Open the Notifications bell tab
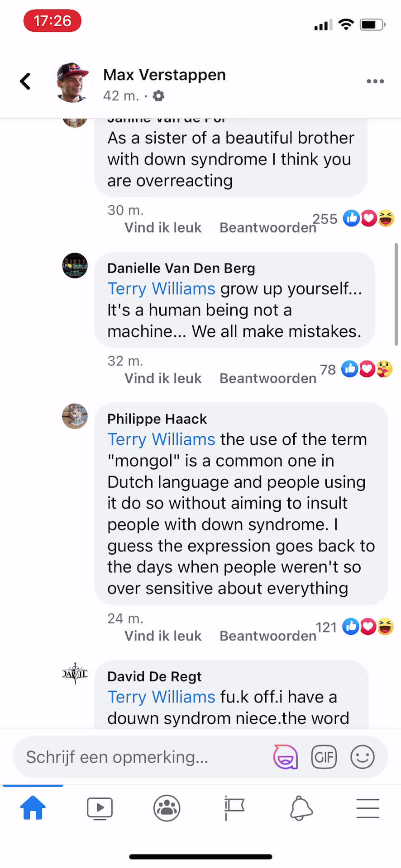Image resolution: width=401 pixels, height=868 pixels. pos(301,808)
